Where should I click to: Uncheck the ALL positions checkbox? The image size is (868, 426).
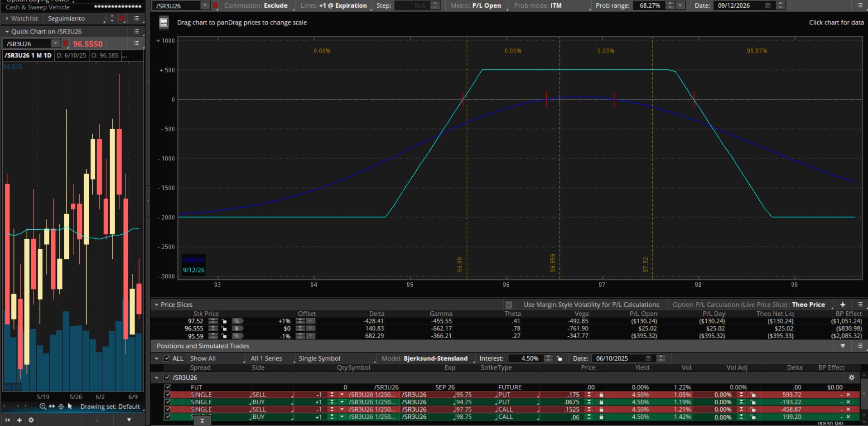coord(167,358)
